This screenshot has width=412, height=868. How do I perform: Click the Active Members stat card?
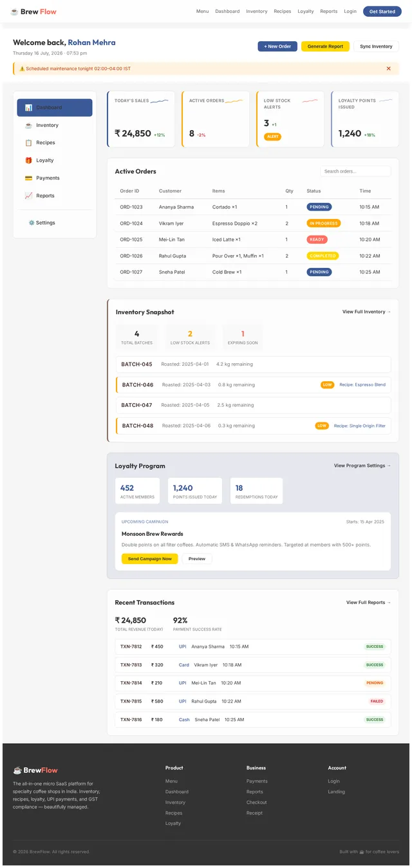(138, 491)
